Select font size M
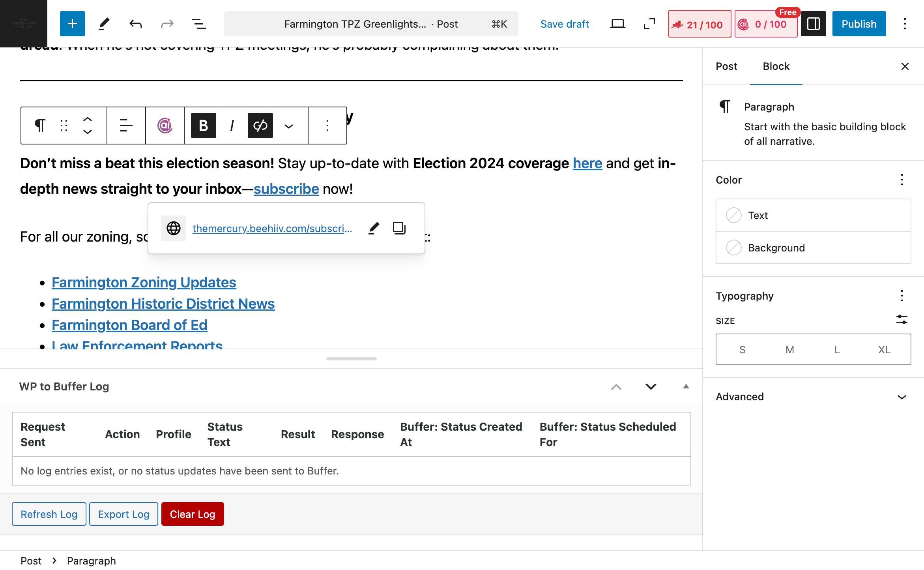Viewport: 924px width, 570px height. (x=790, y=349)
